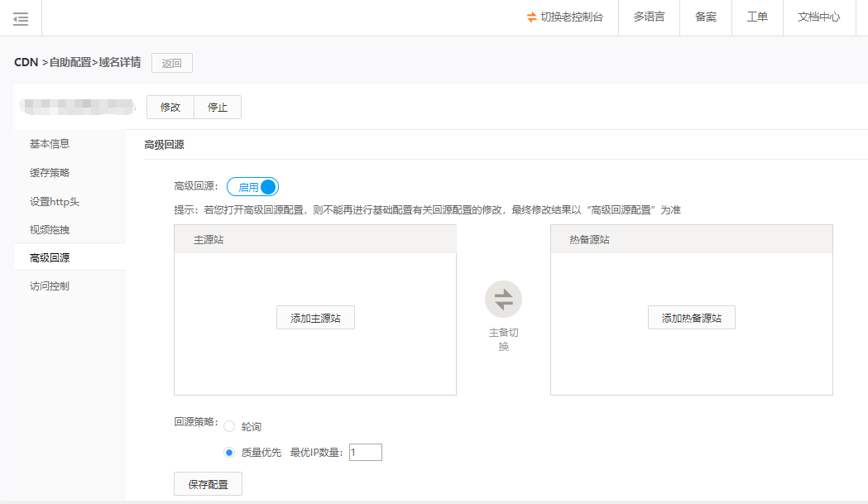Screen dimensions: 868x504
Task: Select the 质量优先 radio option
Action: pos(229,453)
